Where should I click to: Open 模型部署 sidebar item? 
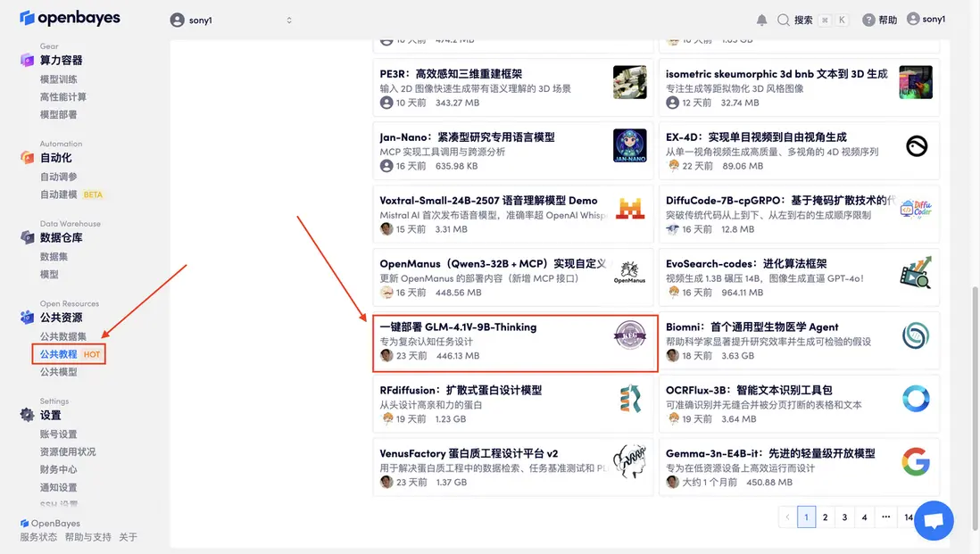tap(59, 114)
